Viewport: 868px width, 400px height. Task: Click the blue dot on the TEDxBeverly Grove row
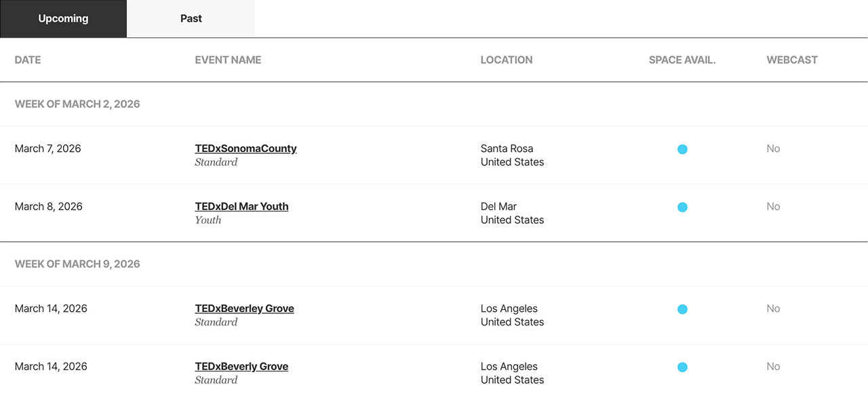(x=682, y=367)
